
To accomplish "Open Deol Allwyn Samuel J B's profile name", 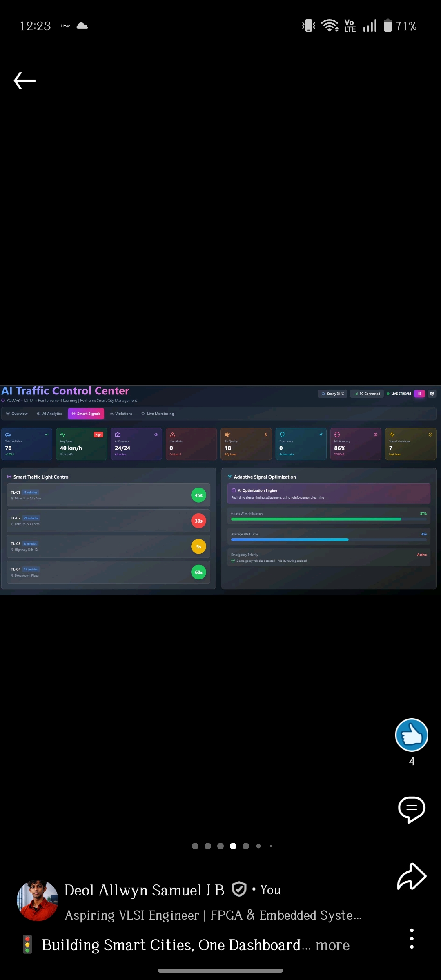I will [x=144, y=890].
